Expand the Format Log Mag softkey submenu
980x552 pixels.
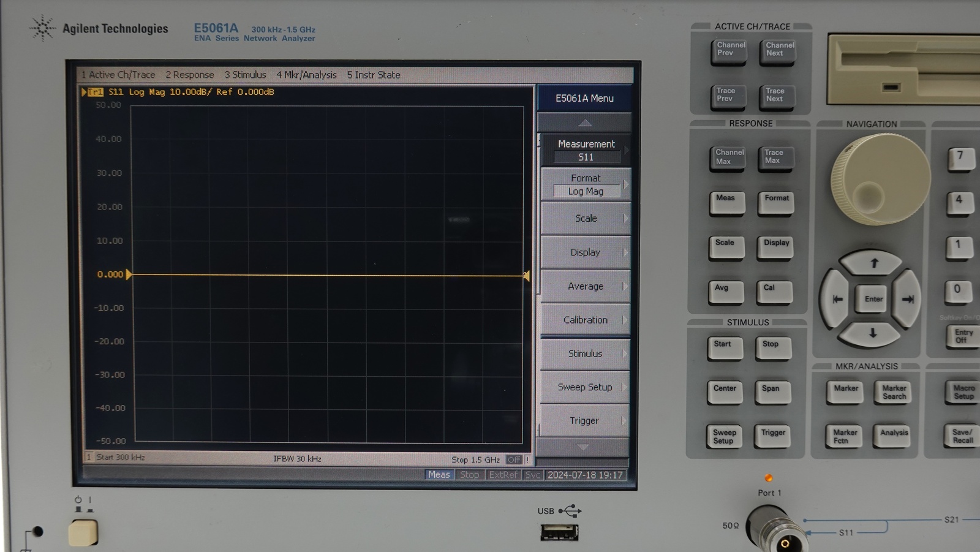click(586, 184)
